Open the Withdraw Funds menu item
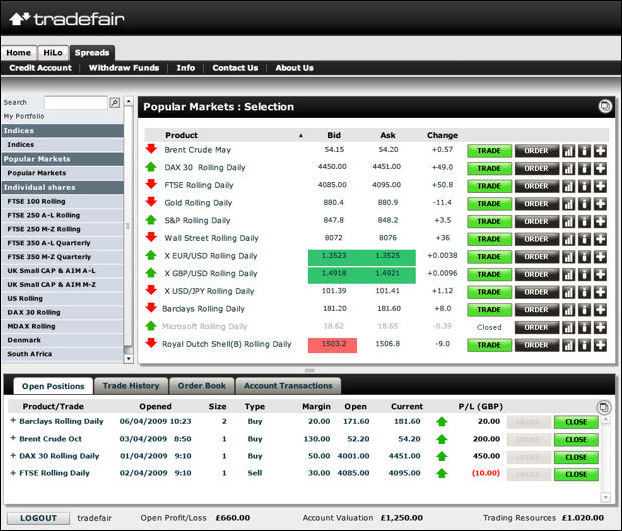622x531 pixels. 124,68
